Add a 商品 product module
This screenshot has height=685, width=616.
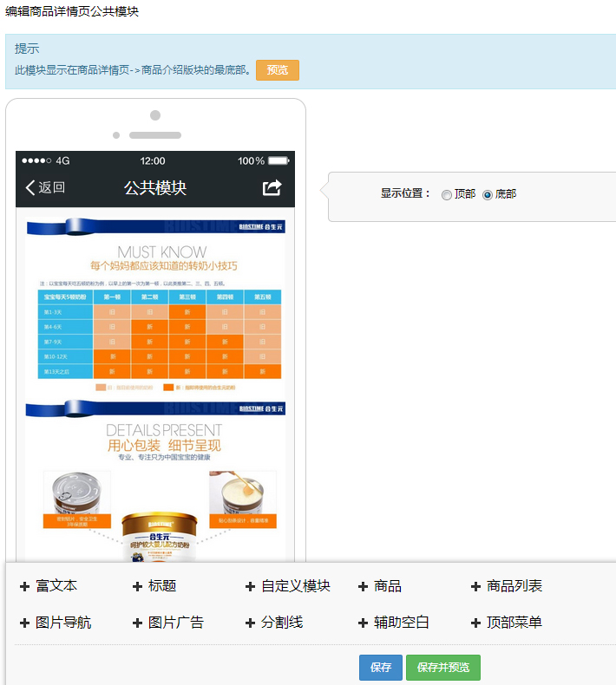(x=380, y=586)
